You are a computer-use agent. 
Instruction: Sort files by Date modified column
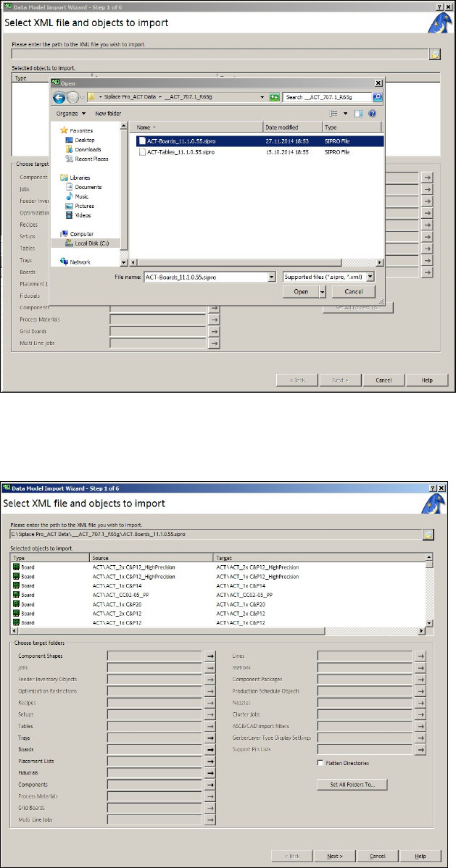click(292, 128)
